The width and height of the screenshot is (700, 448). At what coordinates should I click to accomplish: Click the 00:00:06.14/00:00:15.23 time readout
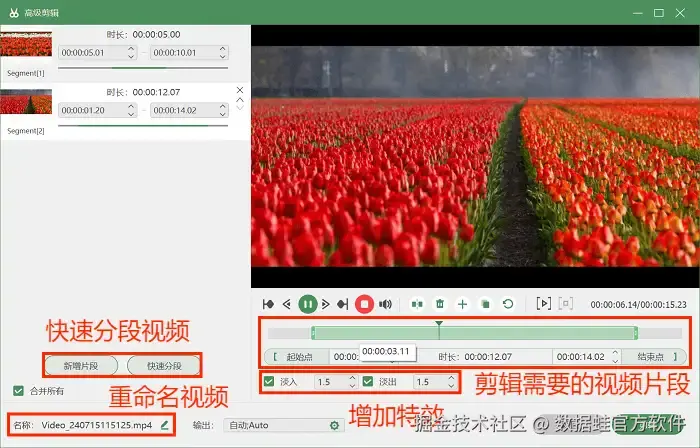[x=638, y=305]
